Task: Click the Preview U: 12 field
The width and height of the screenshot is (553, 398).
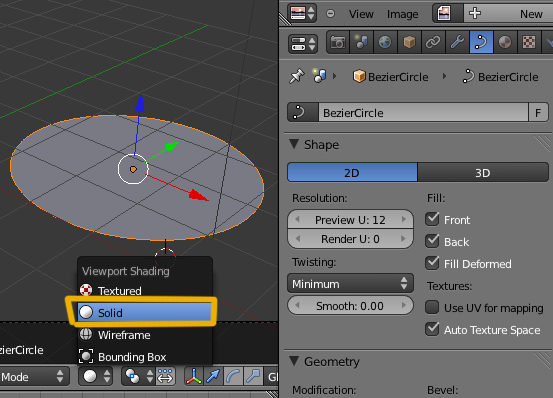Action: click(350, 219)
